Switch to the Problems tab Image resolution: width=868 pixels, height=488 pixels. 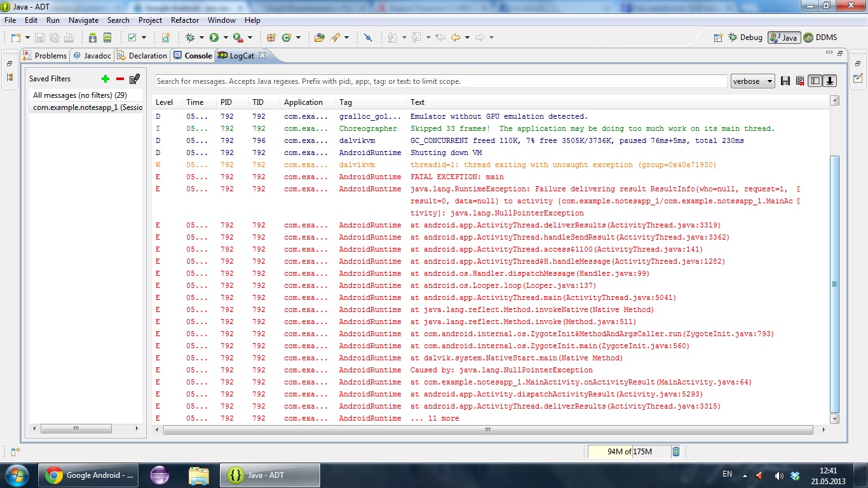point(44,56)
